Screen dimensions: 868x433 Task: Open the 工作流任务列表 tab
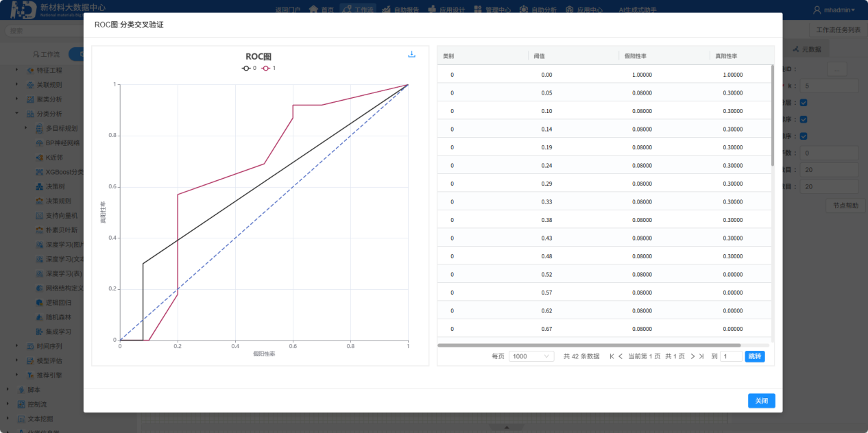pos(838,30)
